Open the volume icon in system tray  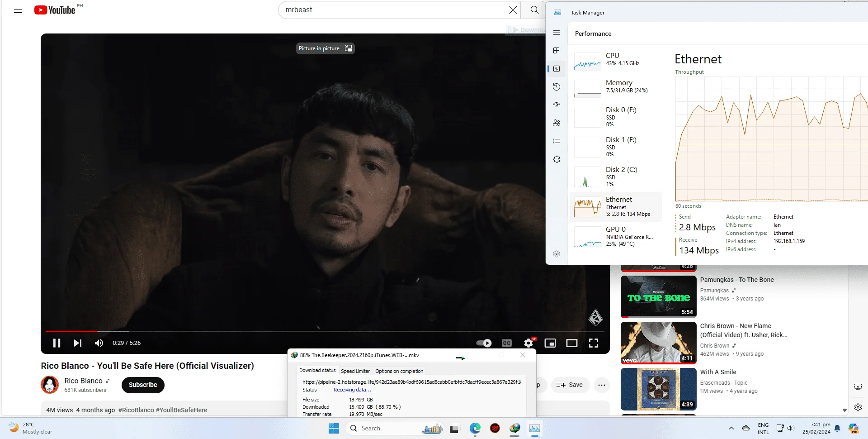coord(790,428)
